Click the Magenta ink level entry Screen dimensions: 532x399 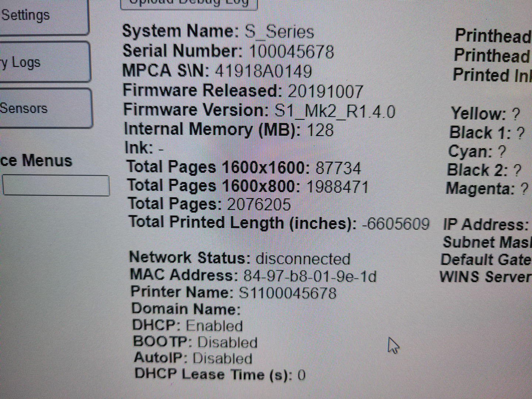(x=487, y=188)
